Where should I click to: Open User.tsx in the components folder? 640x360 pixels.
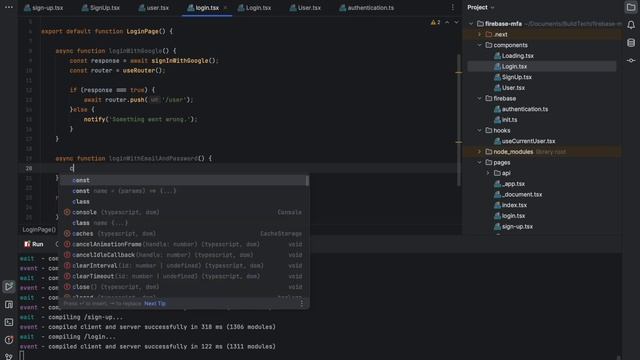(513, 88)
